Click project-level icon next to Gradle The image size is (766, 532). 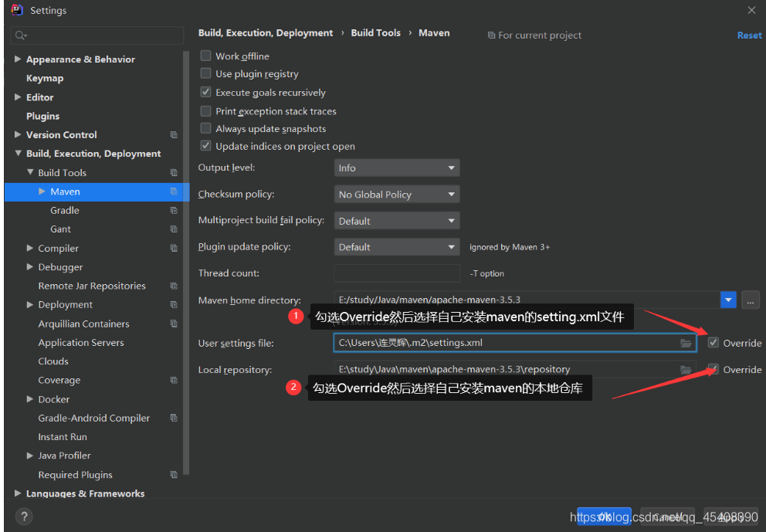pos(174,211)
